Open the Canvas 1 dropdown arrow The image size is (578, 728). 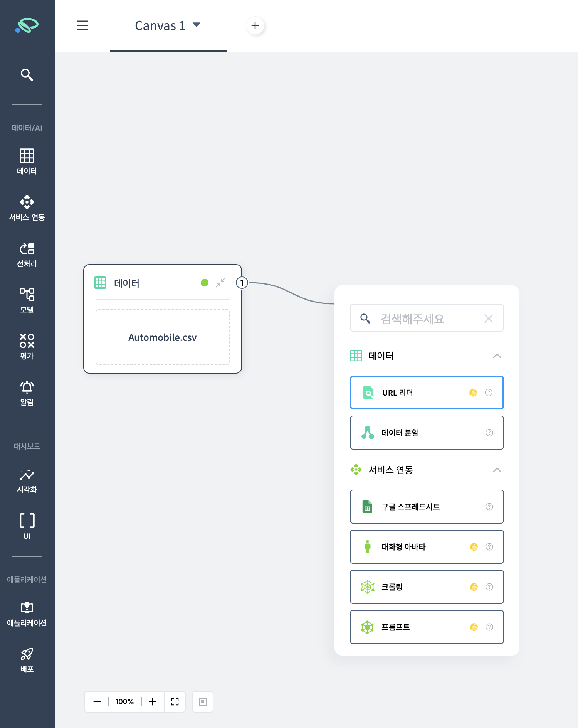click(197, 25)
